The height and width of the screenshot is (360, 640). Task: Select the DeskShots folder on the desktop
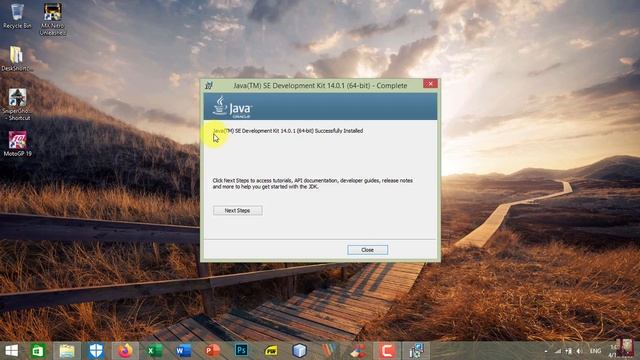(16, 58)
